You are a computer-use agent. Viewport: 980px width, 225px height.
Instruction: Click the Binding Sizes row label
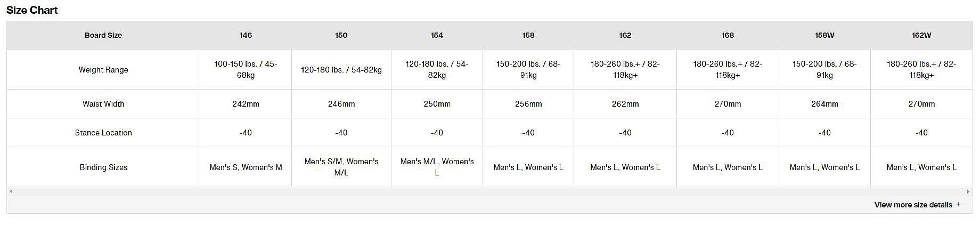(x=103, y=167)
